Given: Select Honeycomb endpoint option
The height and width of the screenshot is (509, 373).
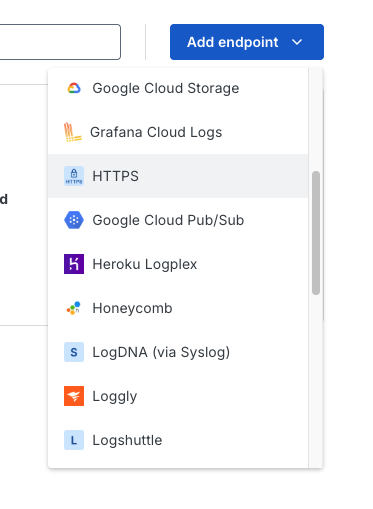Looking at the screenshot, I should (x=178, y=308).
